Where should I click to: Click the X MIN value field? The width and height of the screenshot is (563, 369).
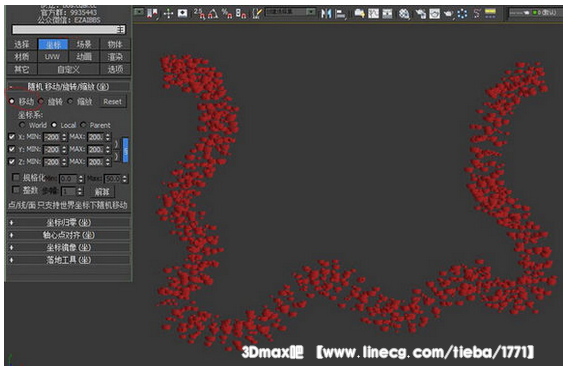tap(52, 137)
